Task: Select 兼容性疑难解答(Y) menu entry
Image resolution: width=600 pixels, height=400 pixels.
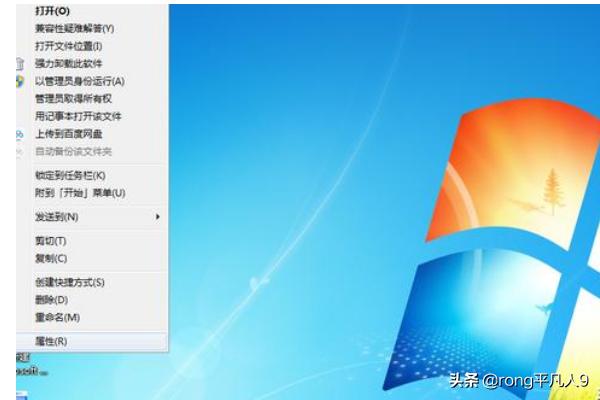Action: pyautogui.click(x=74, y=28)
